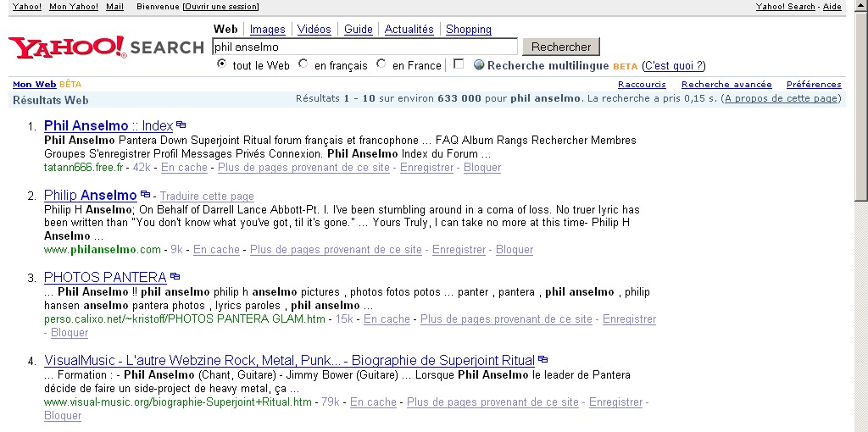
Task: Open VisualMusic result in new window icon
Action: click(543, 359)
